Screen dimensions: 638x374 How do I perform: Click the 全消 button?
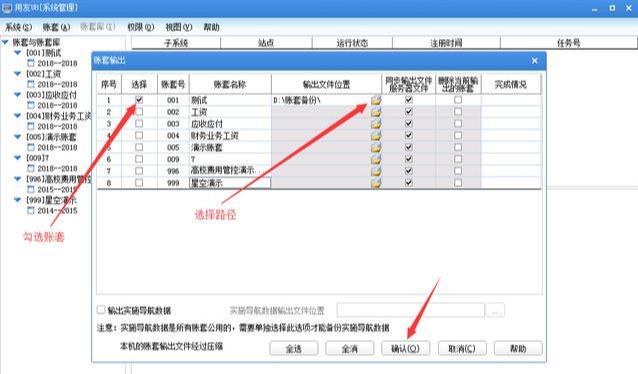click(x=350, y=349)
